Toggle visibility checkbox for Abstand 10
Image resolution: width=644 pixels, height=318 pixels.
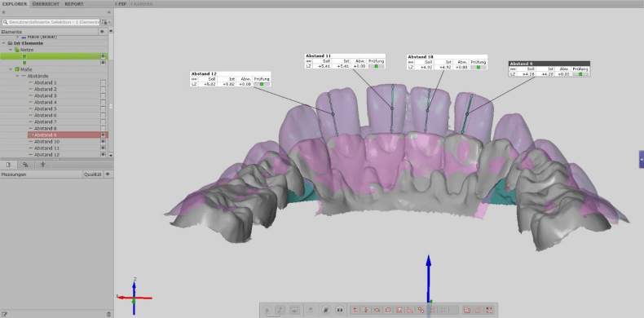103,141
